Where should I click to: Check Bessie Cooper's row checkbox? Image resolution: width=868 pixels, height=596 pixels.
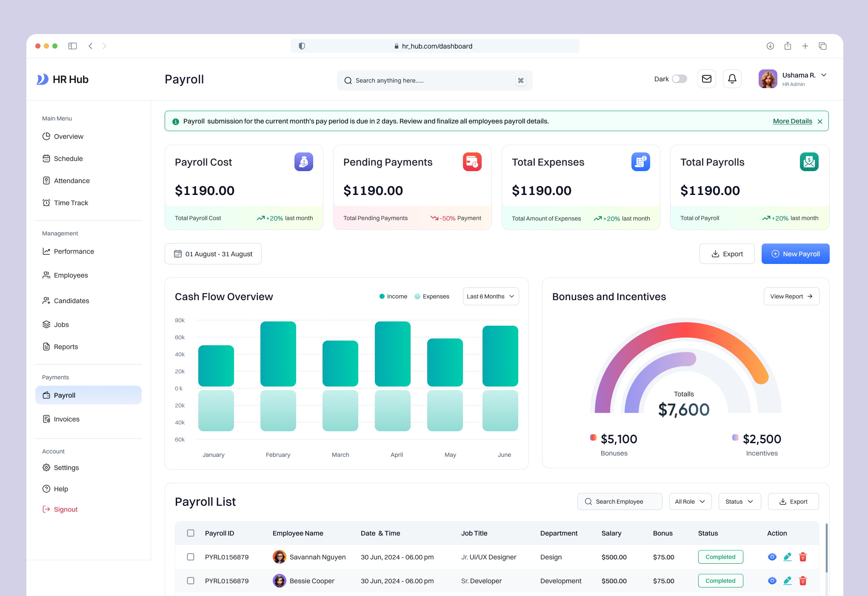[190, 580]
